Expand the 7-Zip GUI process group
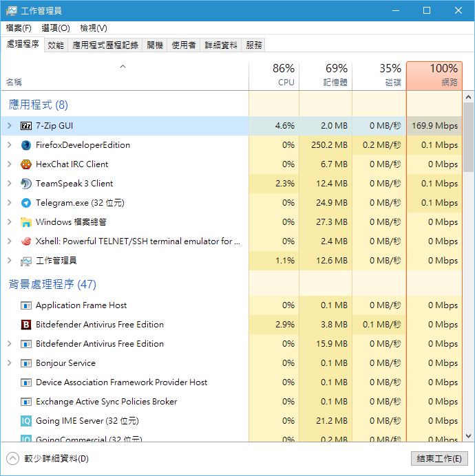Viewport: 475px width, 476px height. (x=10, y=126)
